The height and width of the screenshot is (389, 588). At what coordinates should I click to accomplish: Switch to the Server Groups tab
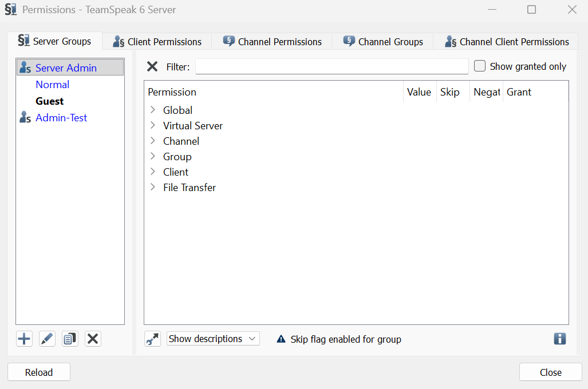pos(55,41)
